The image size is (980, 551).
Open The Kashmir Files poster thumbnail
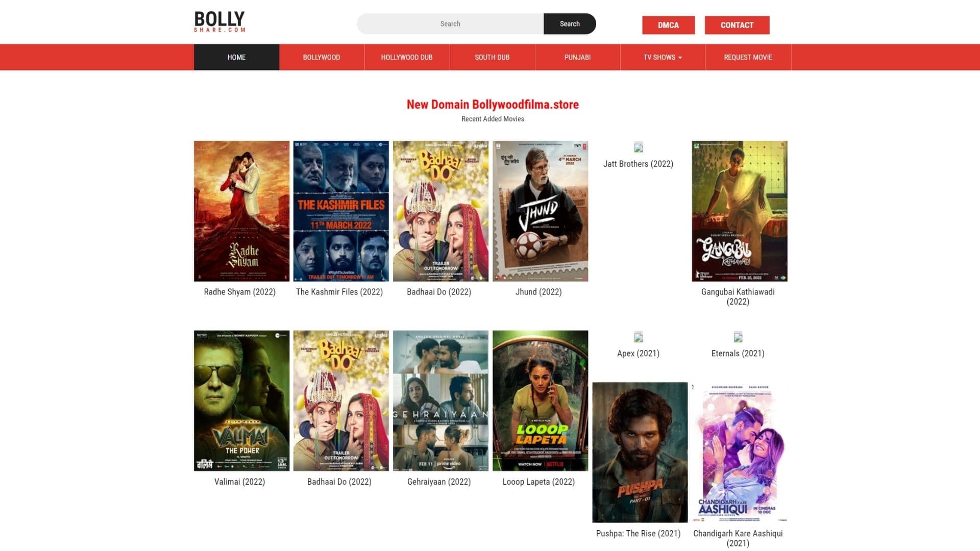(x=341, y=211)
